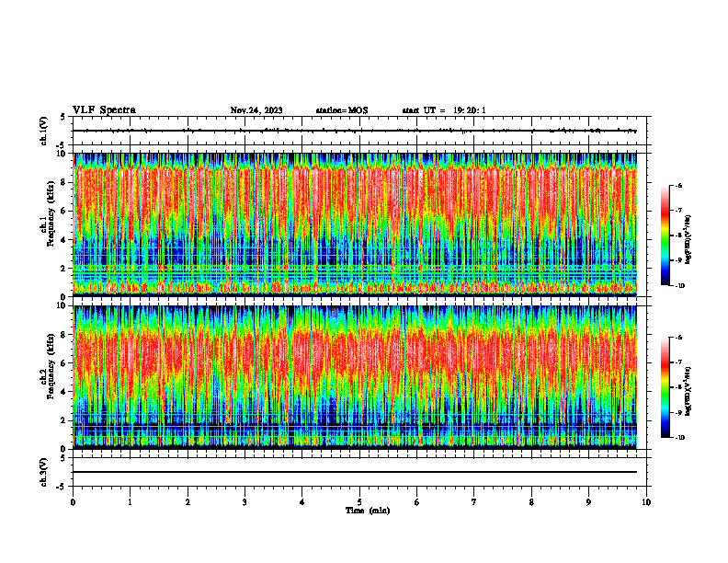The image size is (728, 563).
Task: Select the "-5" tick on ch.1(V) axis
Action: [x=62, y=145]
